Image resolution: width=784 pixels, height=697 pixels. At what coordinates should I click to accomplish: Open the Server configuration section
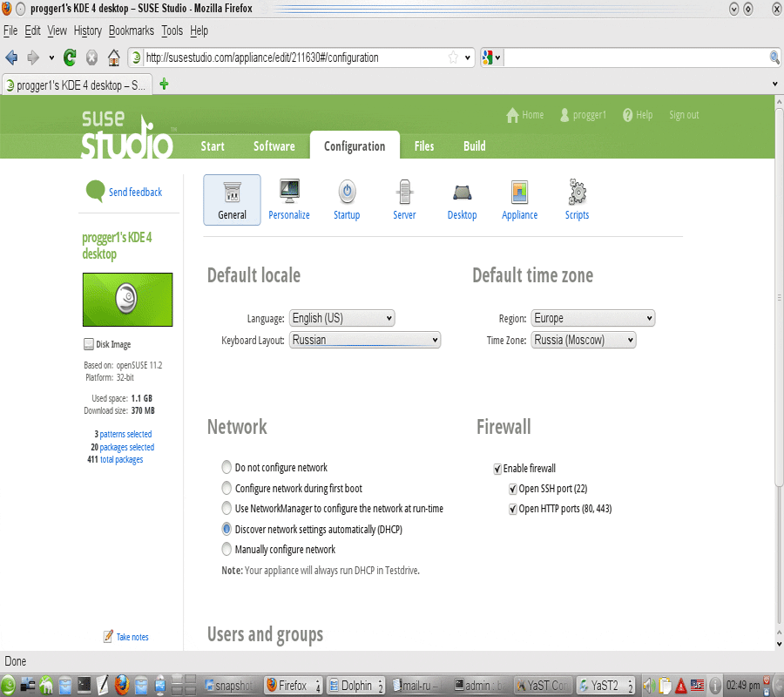click(404, 200)
